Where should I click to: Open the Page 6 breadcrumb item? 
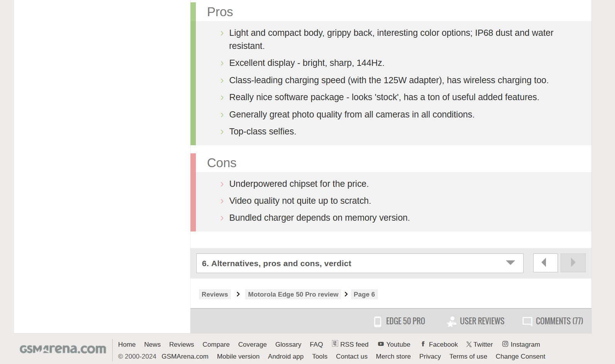tap(364, 294)
